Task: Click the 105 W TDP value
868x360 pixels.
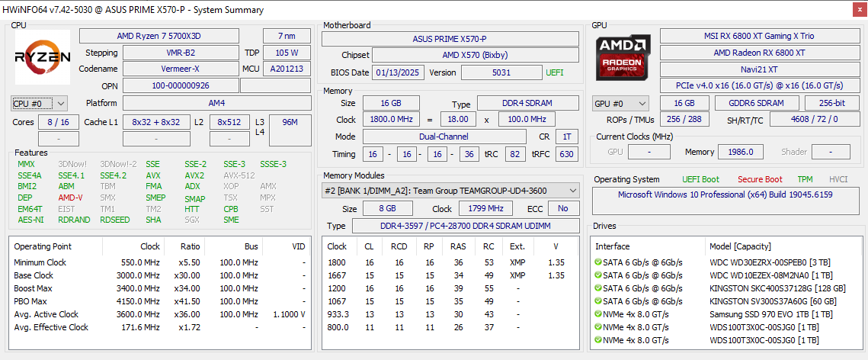Action: (287, 53)
